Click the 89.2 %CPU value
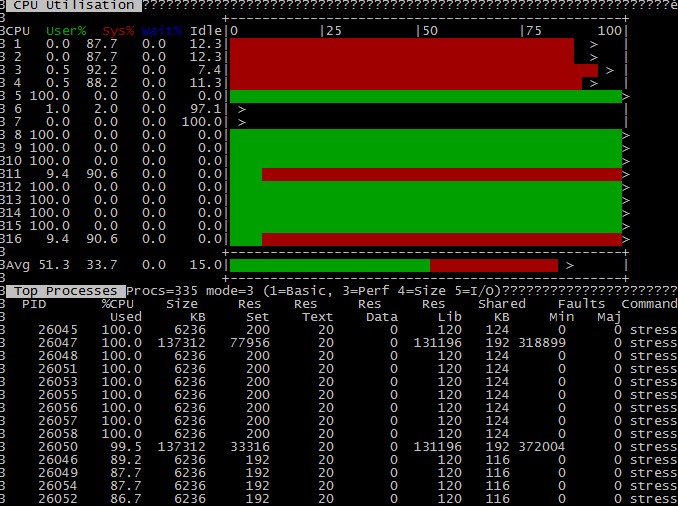This screenshot has width=678, height=506. coord(126,460)
